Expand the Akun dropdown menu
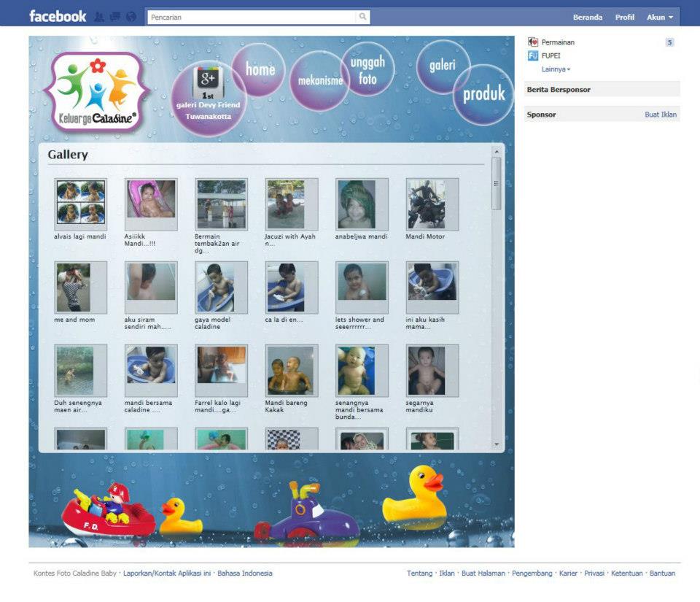 click(659, 17)
